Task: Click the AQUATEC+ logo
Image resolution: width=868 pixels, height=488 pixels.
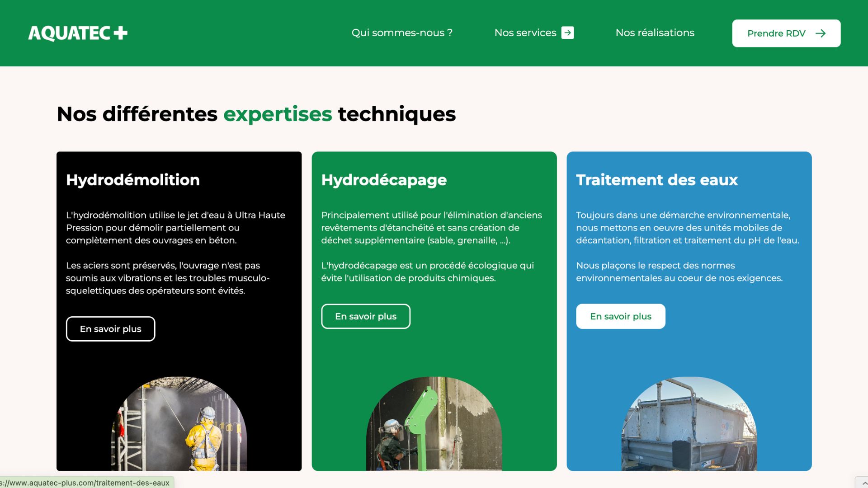Action: click(x=78, y=33)
